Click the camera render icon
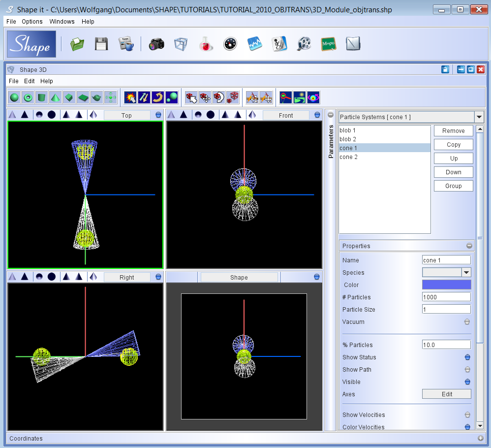This screenshot has height=448, width=491. pyautogui.click(x=156, y=44)
